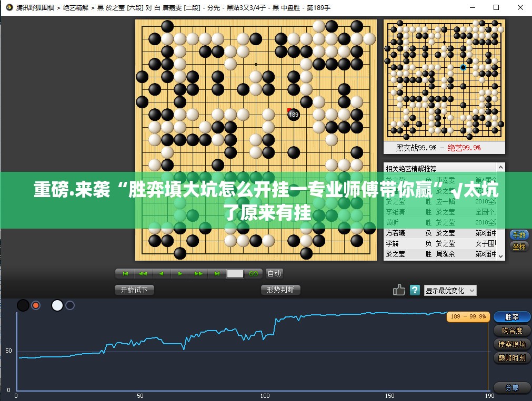
Task: Click the fast rewind moves button
Action: point(143,274)
